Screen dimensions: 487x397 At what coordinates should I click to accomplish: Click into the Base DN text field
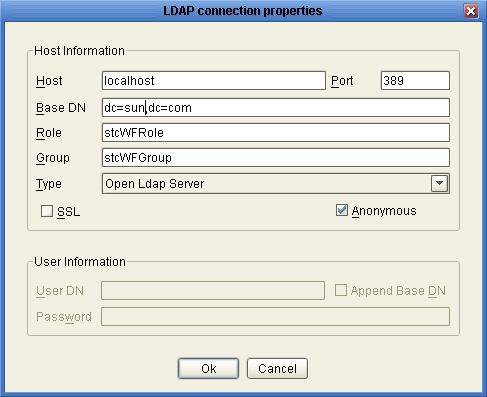coord(276,107)
